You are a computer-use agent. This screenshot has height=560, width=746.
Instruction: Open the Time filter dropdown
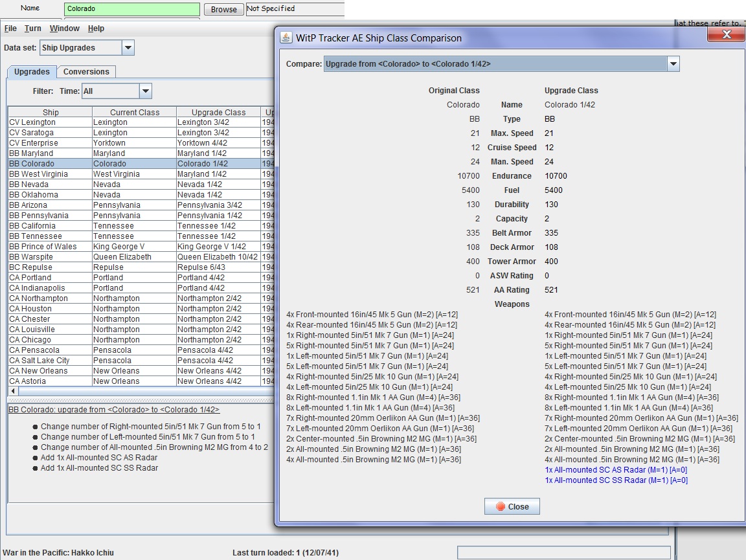point(145,91)
